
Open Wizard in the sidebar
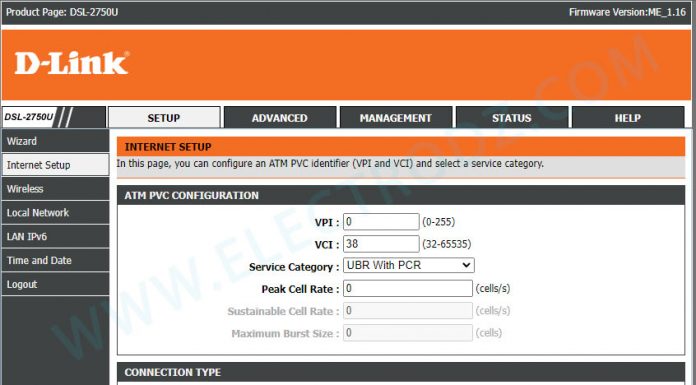click(x=55, y=141)
